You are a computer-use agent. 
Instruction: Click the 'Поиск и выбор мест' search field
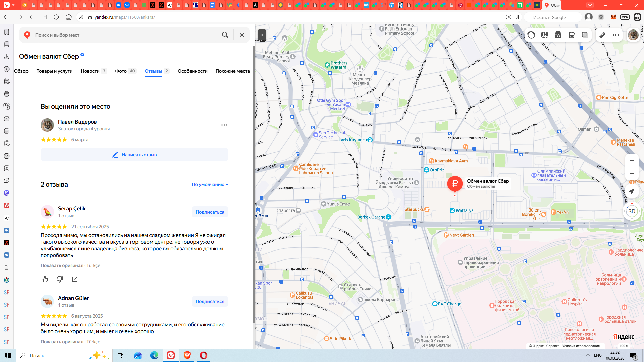pyautogui.click(x=124, y=35)
